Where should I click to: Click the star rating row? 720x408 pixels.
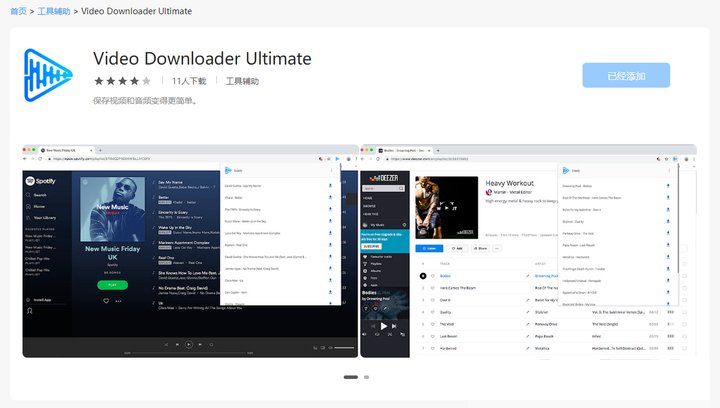click(122, 81)
